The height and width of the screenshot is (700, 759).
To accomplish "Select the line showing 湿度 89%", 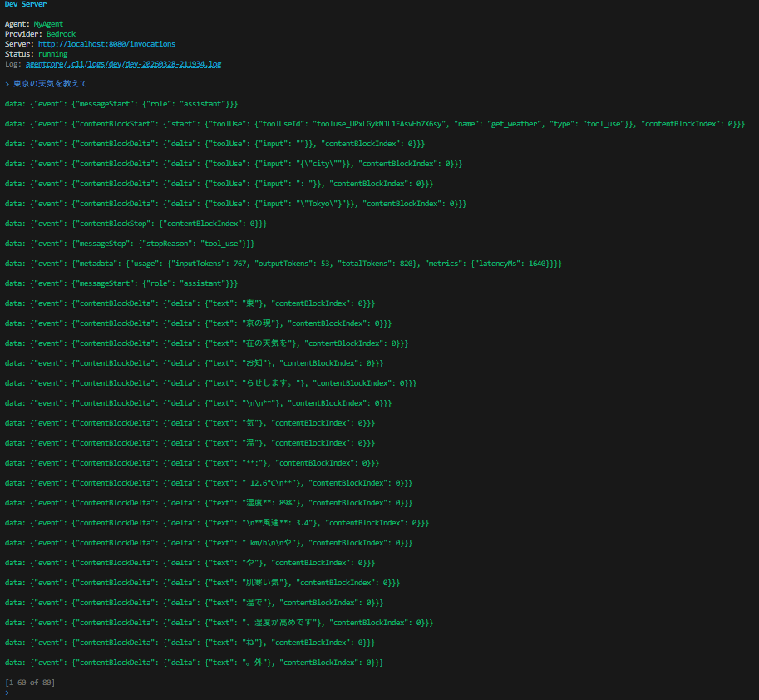I will (x=208, y=503).
